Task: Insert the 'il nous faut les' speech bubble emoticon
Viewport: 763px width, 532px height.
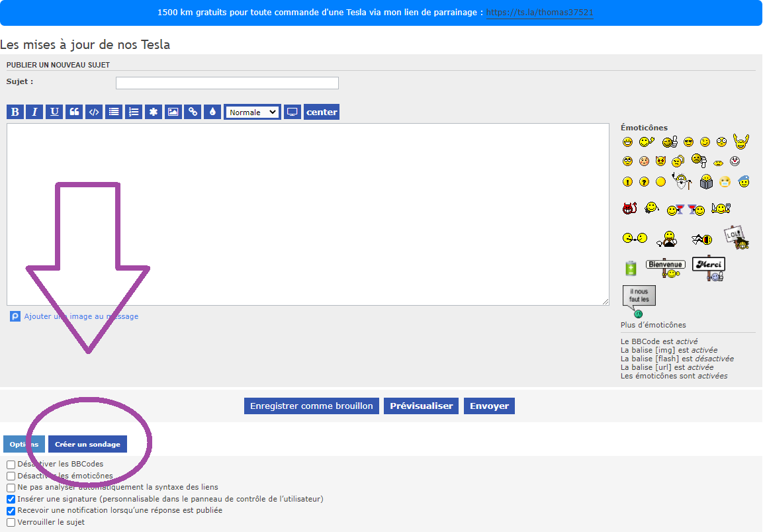Action: pos(639,302)
